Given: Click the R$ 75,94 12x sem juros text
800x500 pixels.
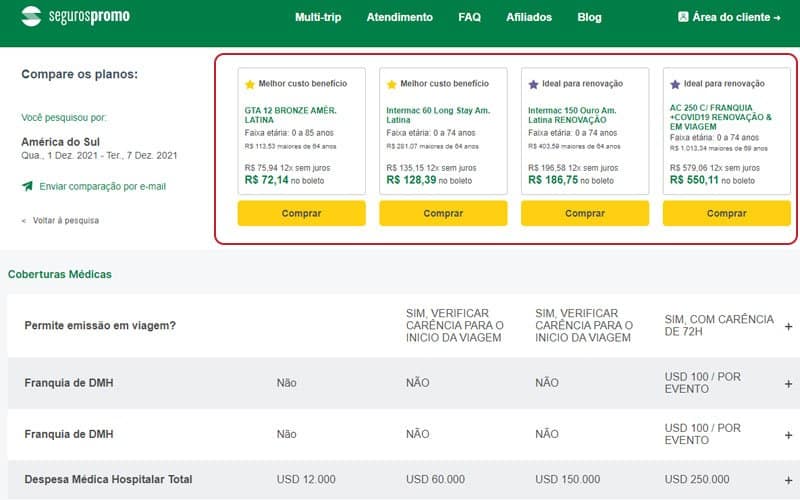Looking at the screenshot, I should 287,168.
